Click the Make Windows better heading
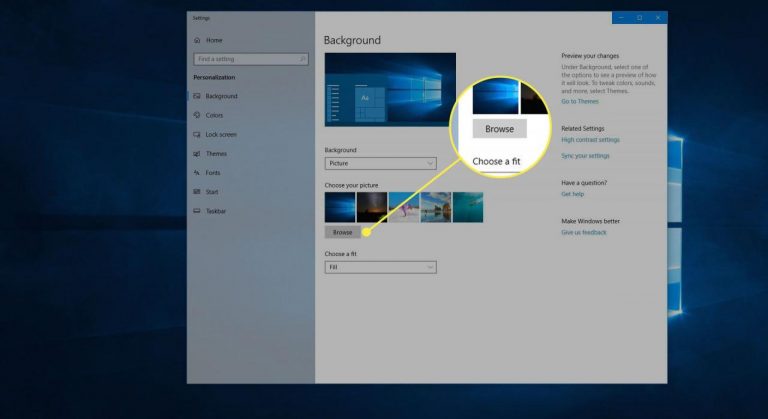 tap(591, 221)
